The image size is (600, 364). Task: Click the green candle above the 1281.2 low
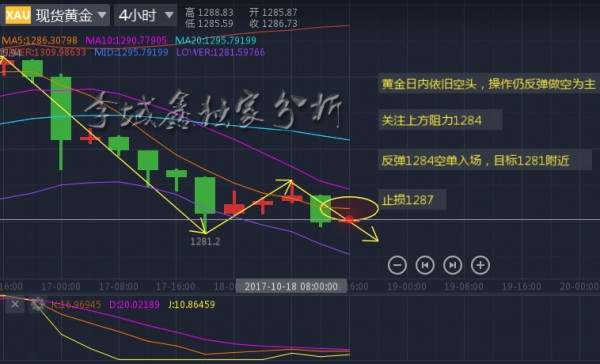pos(205,195)
